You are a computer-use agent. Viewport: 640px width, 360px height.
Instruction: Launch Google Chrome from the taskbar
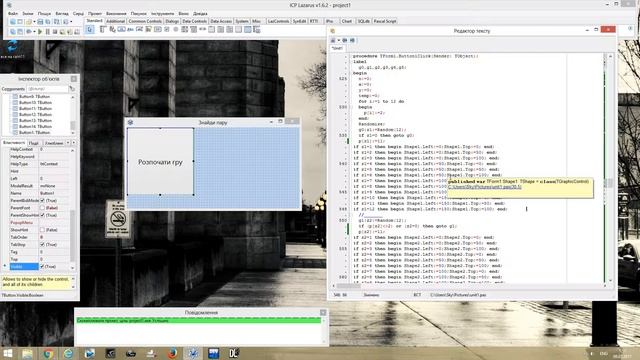pyautogui.click(x=48, y=353)
